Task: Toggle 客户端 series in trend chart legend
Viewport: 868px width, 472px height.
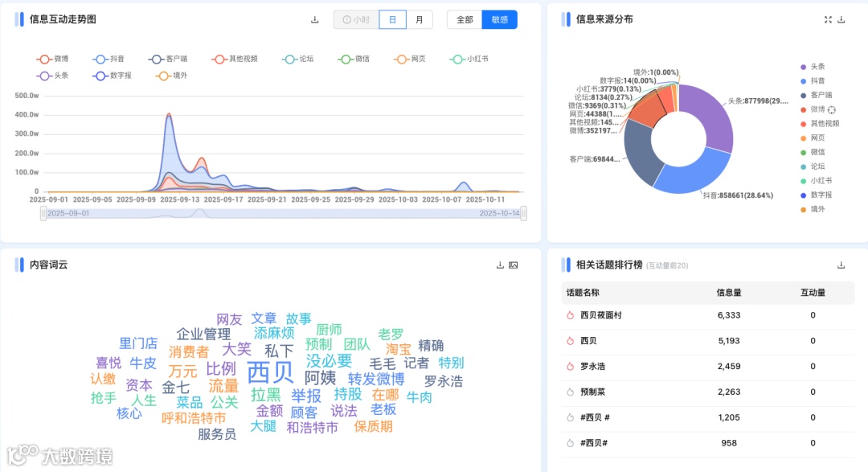Action: [x=168, y=59]
